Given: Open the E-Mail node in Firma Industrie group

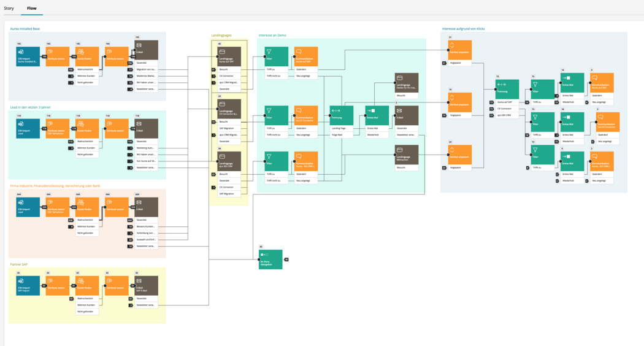Looking at the screenshot, I should click(x=146, y=207).
